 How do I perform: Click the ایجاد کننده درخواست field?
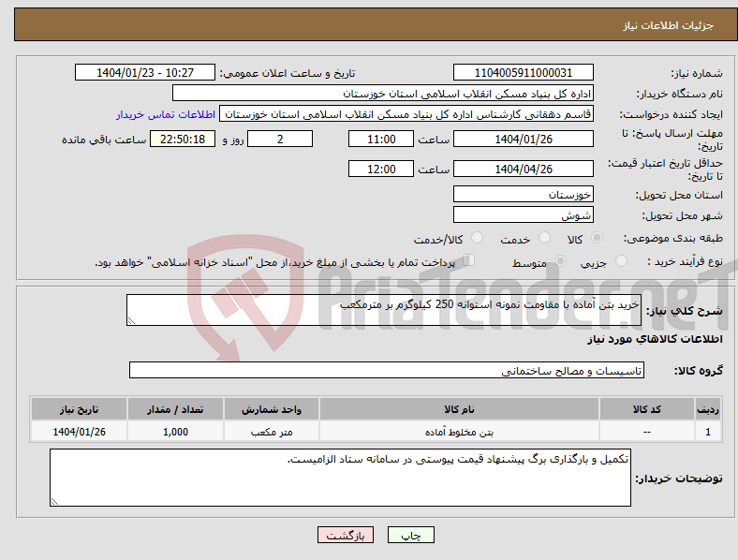point(406,114)
